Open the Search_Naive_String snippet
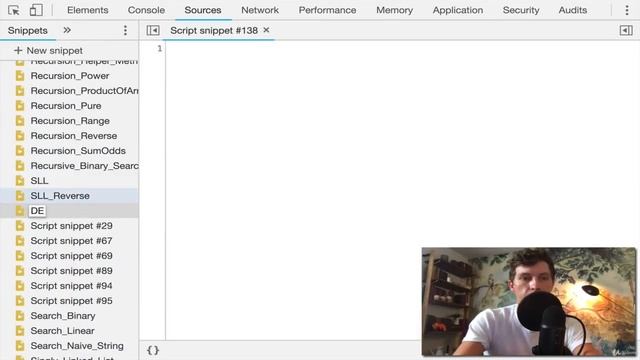 [x=77, y=346]
